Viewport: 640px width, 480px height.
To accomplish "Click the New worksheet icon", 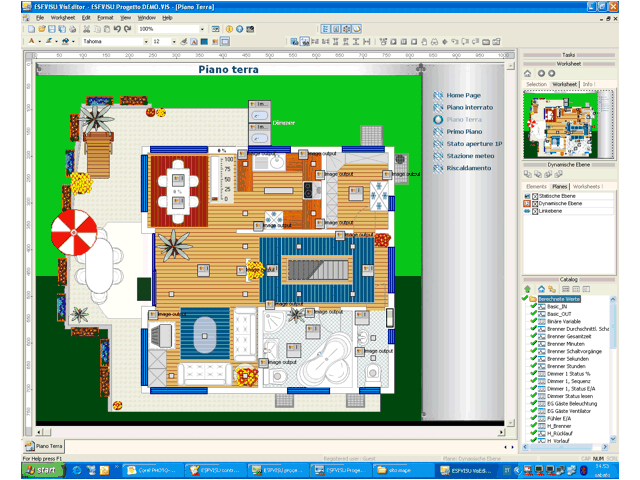I will [x=31, y=29].
